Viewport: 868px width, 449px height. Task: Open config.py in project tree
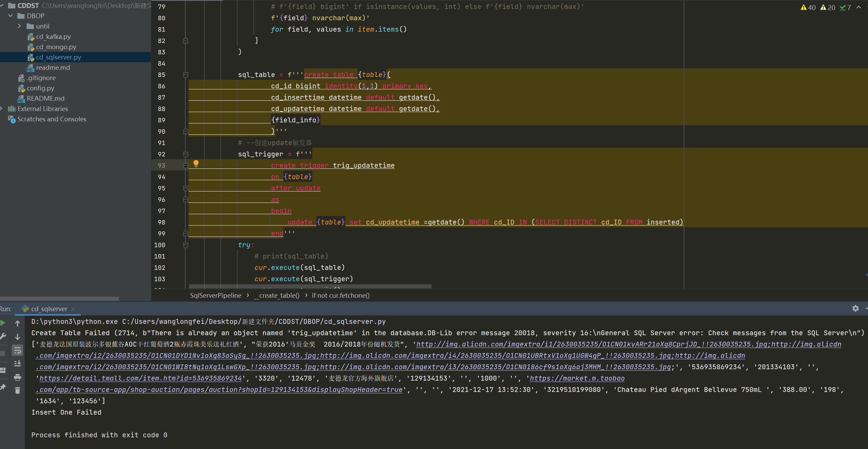(x=41, y=88)
